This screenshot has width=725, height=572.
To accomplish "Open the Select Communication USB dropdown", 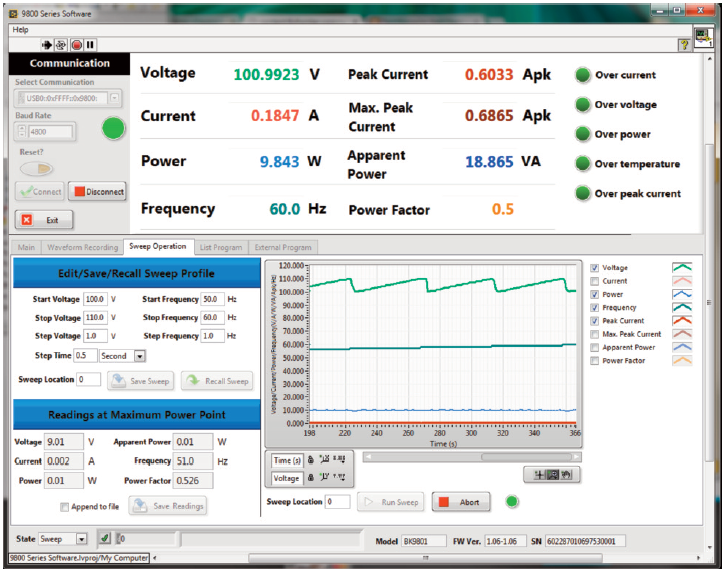I will pos(115,98).
